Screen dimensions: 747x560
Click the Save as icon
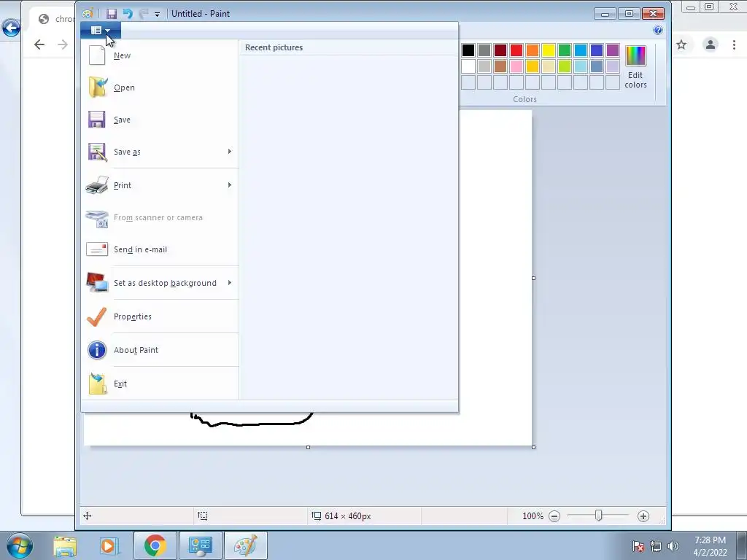tap(97, 152)
